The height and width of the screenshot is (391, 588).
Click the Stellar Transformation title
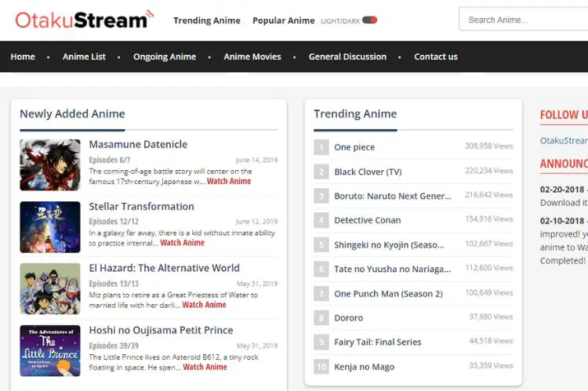(141, 207)
